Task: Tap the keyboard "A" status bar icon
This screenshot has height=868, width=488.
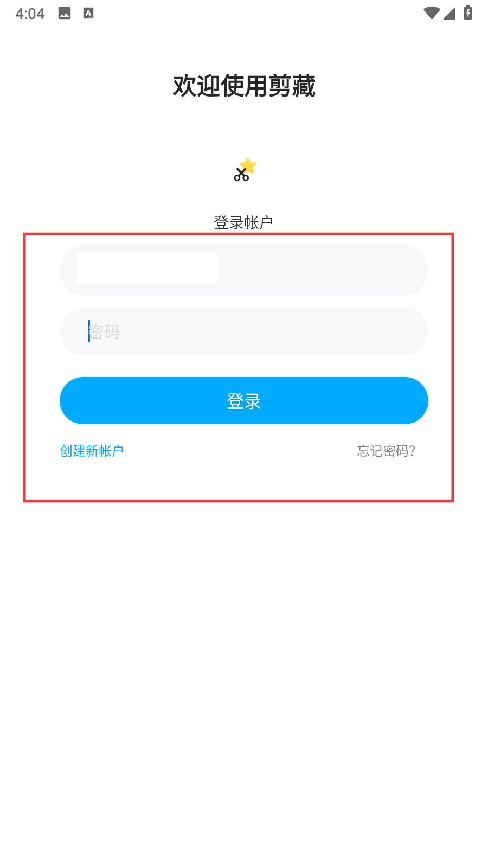Action: 88,14
